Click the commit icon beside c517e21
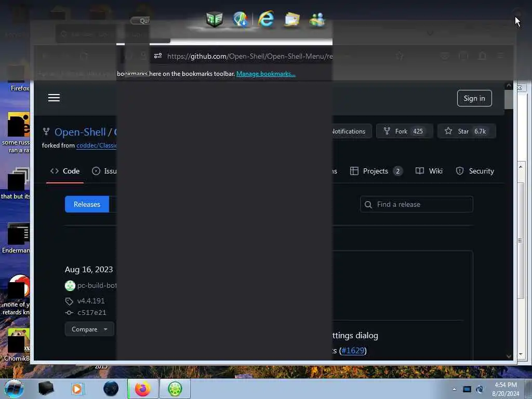532x399 pixels. click(x=69, y=313)
